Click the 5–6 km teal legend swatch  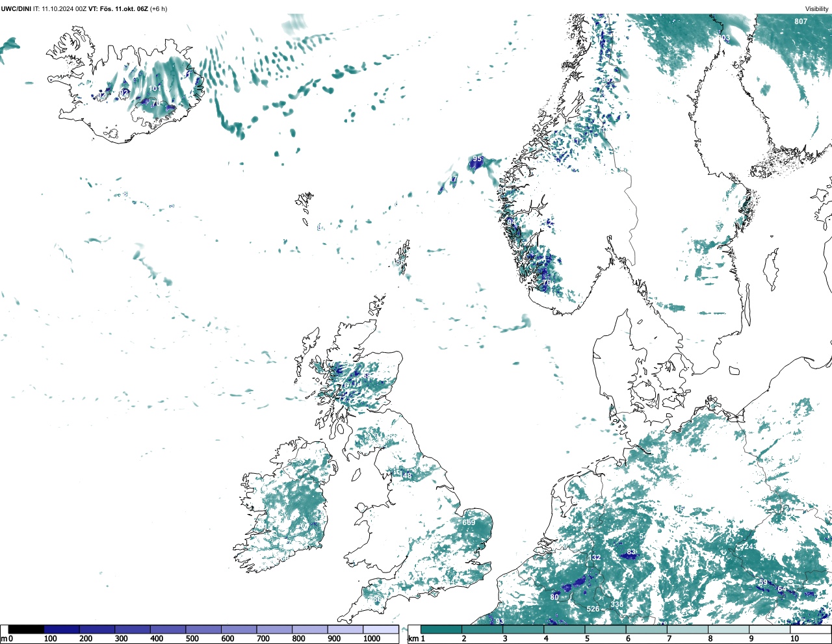(x=606, y=629)
